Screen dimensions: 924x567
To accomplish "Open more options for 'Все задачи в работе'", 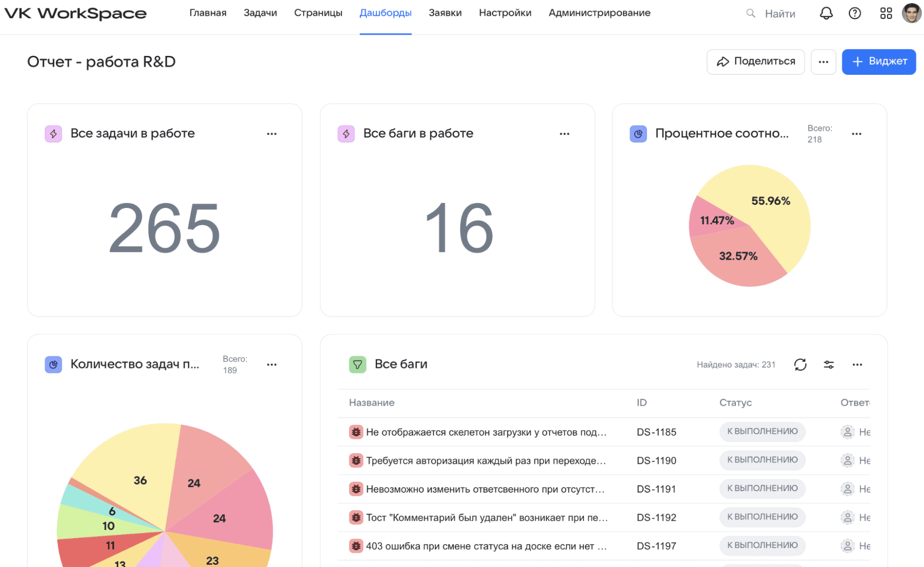I will [x=272, y=134].
